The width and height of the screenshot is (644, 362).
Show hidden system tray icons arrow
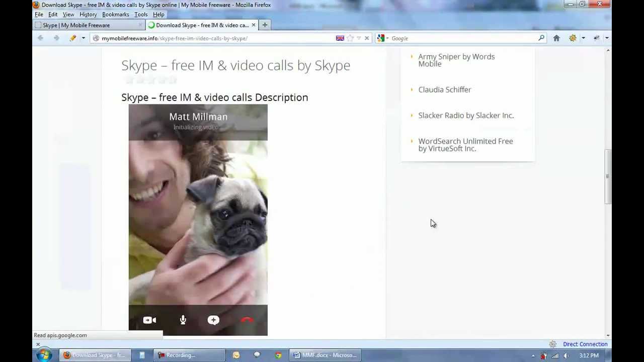pos(533,356)
